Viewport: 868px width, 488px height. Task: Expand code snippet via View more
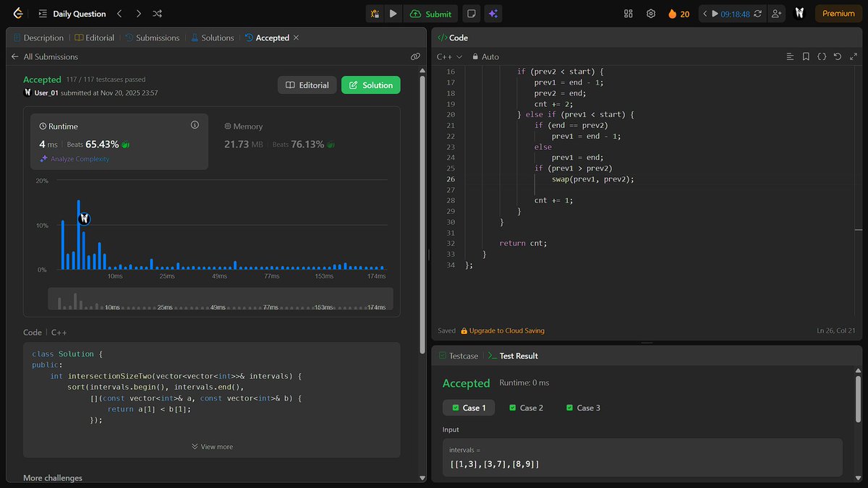[x=212, y=446]
